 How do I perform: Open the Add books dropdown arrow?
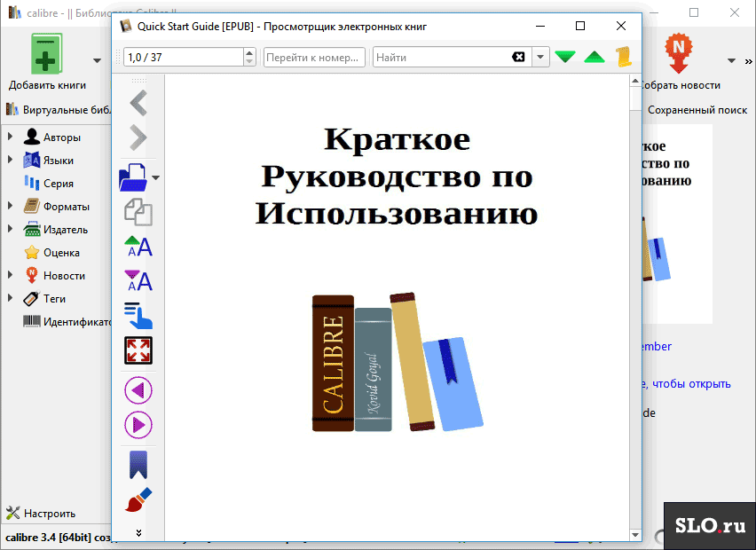pos(97,60)
